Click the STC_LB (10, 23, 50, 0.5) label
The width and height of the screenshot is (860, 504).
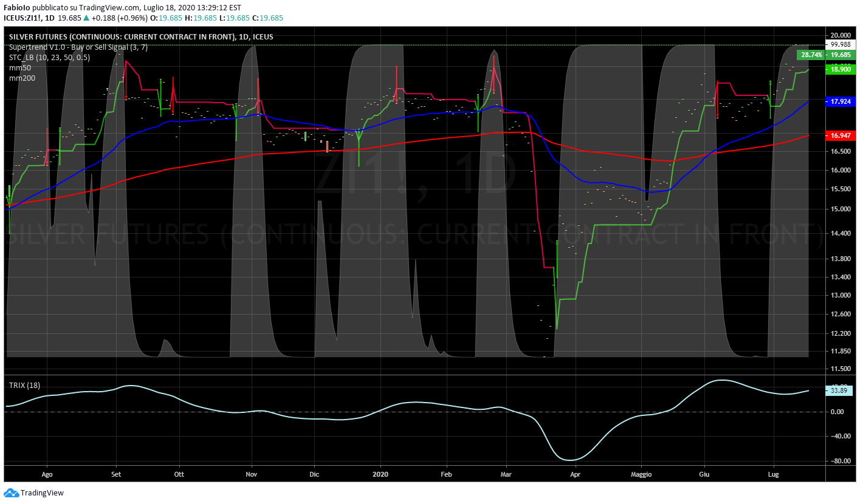(x=49, y=57)
